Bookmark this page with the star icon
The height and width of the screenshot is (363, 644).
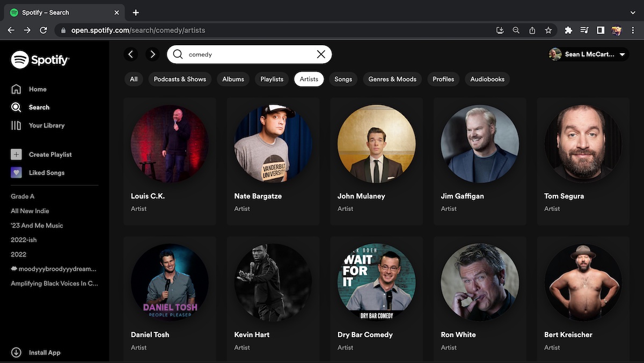coord(548,31)
